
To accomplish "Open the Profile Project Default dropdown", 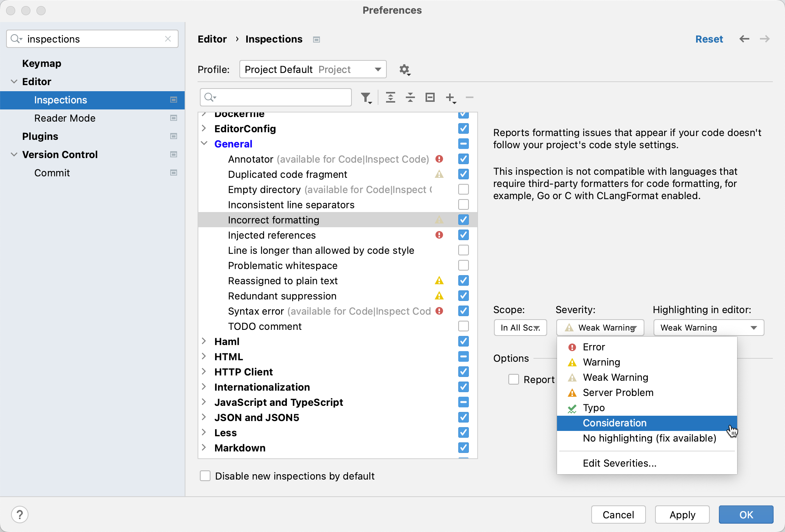I will (x=313, y=70).
